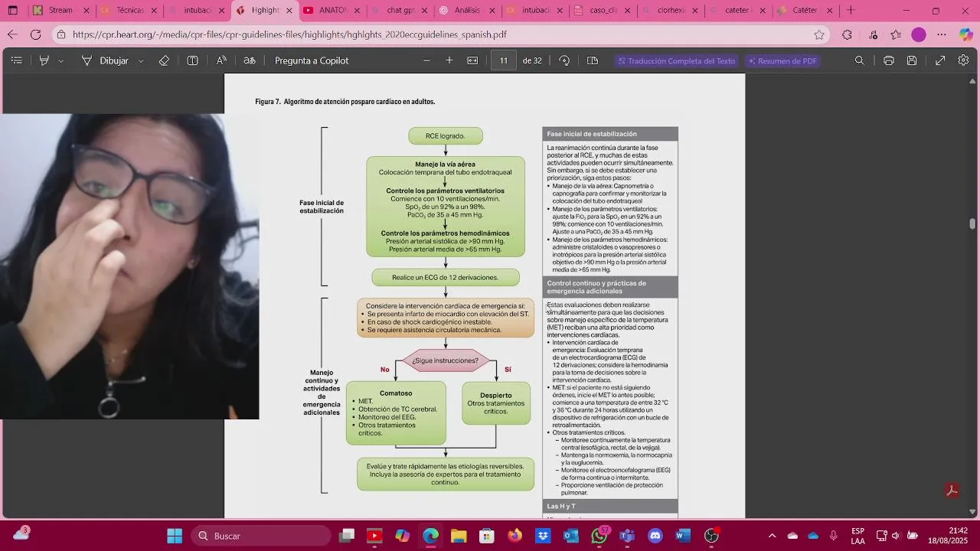Open the Windows Start menu

coord(175,536)
